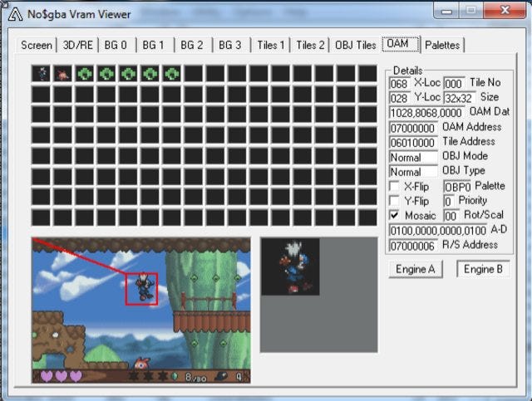Uncheck the Mosaic checkbox
Image resolution: width=532 pixels, height=401 pixels.
pyautogui.click(x=394, y=215)
